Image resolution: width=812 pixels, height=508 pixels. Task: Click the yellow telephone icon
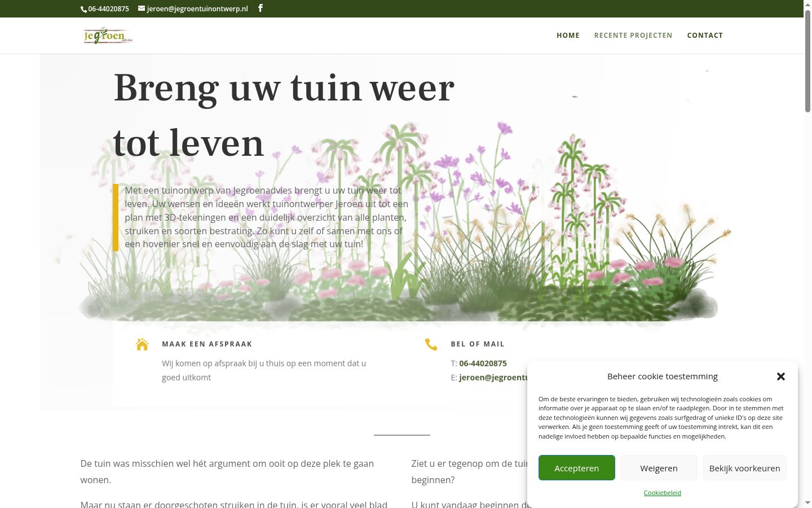(x=431, y=344)
